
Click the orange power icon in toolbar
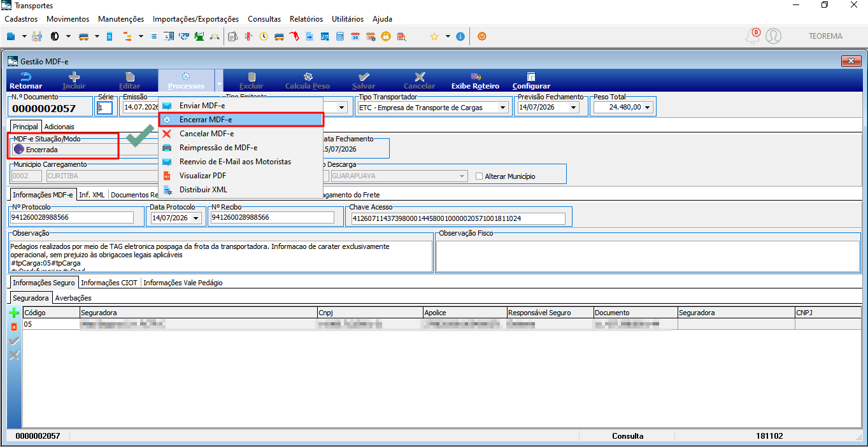[x=481, y=36]
